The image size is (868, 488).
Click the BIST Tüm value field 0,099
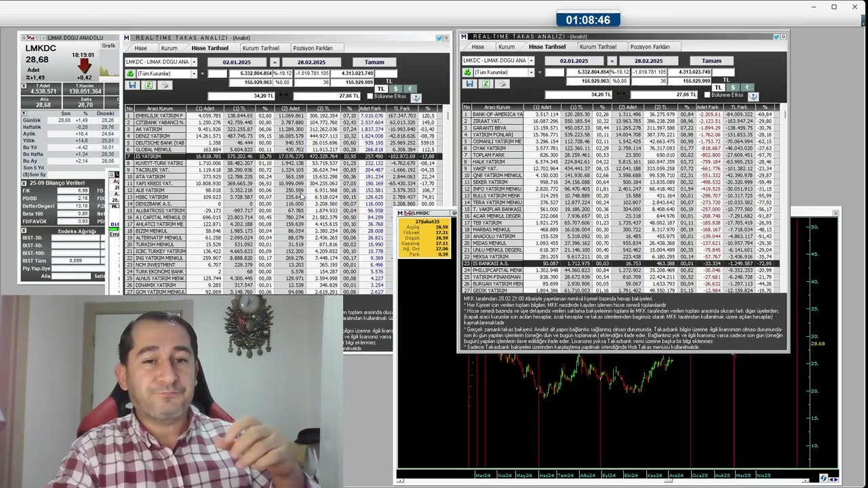coord(75,261)
